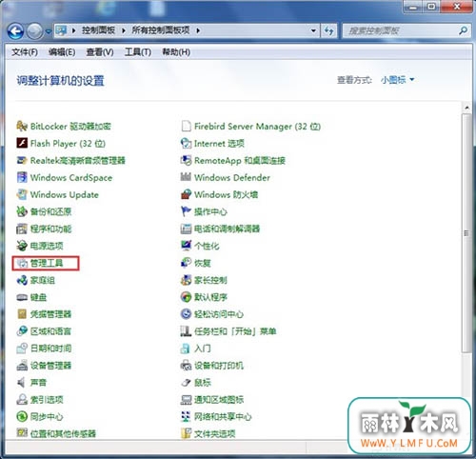Screen dimensions: 476x459
Task: Open the Windows 防火墙 icon
Action: [x=186, y=194]
